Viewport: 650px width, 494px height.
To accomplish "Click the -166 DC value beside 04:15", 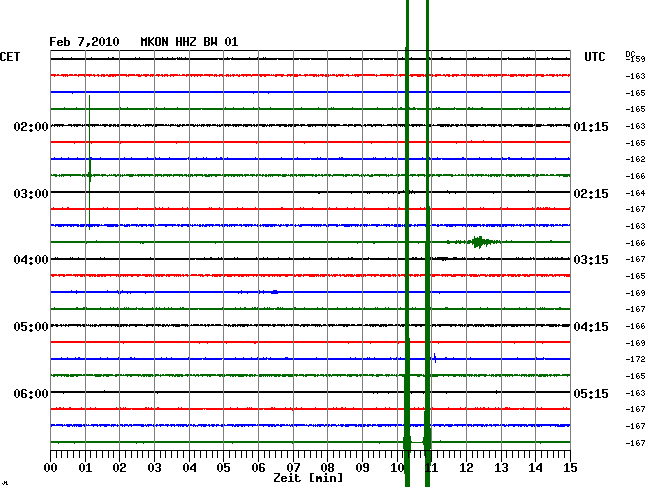I will tap(635, 326).
